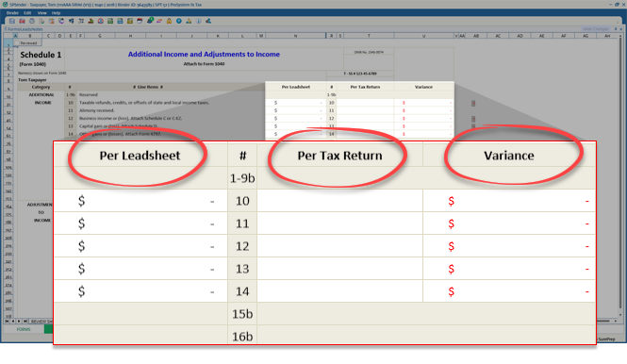
Task: Click the yellow spreadsheet toolbar icon
Action: (130, 21)
